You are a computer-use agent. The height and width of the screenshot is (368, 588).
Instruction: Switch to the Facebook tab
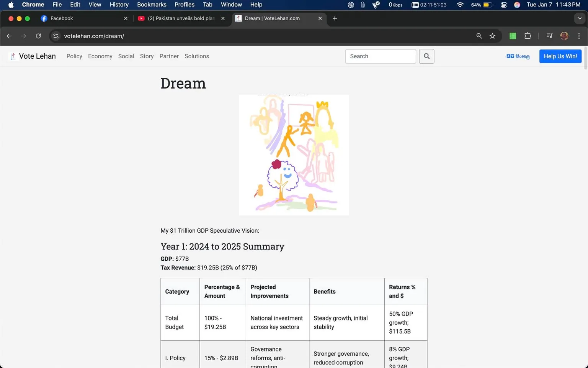pos(64,18)
